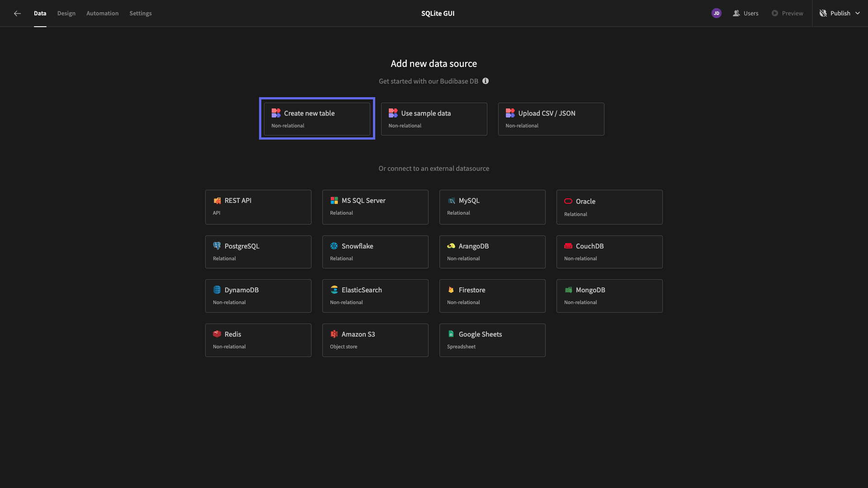
Task: Choose Use sample data card
Action: point(434,119)
